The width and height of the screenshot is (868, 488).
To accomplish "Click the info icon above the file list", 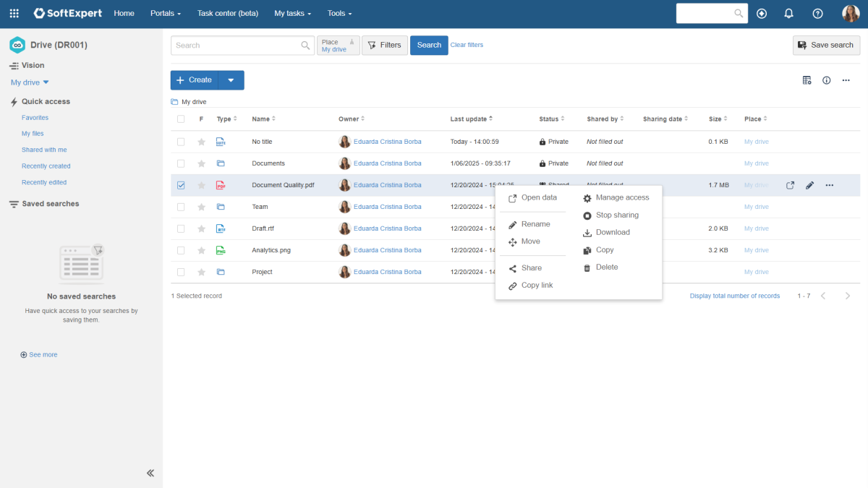I will [827, 80].
